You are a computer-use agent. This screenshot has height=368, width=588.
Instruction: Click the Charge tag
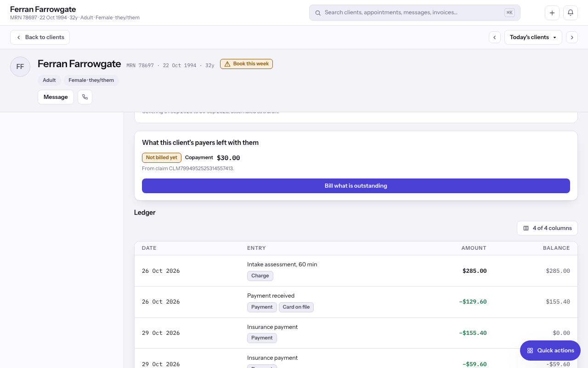click(x=260, y=276)
